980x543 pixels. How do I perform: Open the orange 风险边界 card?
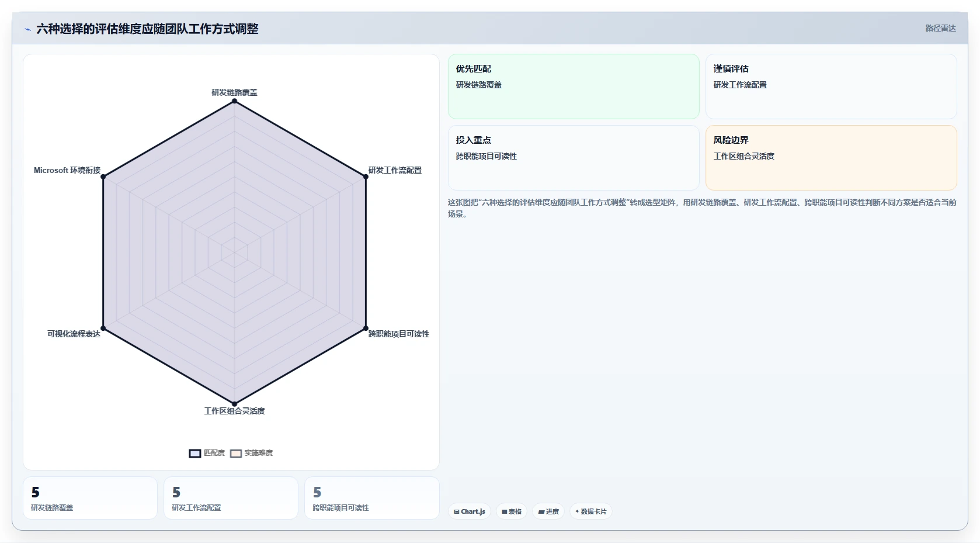[x=831, y=158]
